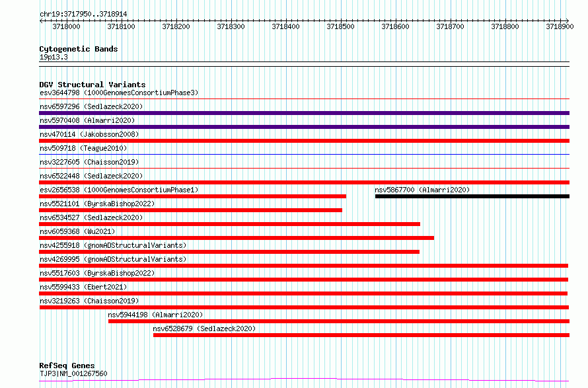
Task: Open variant nsv6522448 (Sedlazeck2020)
Action: (x=91, y=176)
